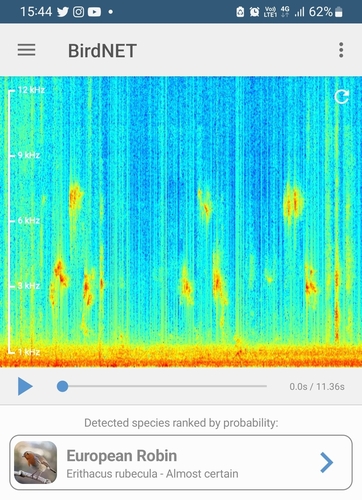The width and height of the screenshot is (362, 500).
Task: Tap the Instagram notification icon in status bar
Action: [x=78, y=12]
